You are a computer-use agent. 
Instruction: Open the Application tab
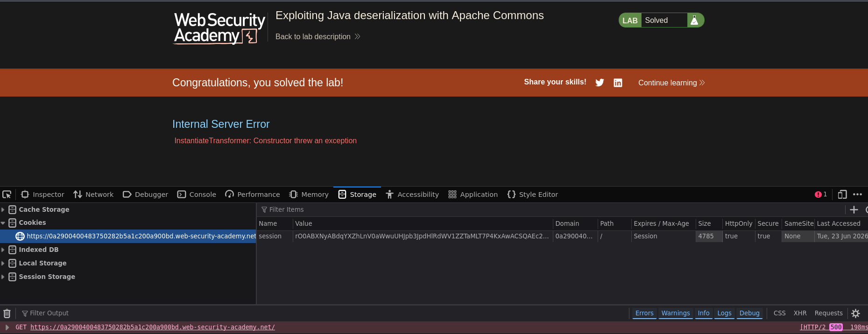[473, 195]
